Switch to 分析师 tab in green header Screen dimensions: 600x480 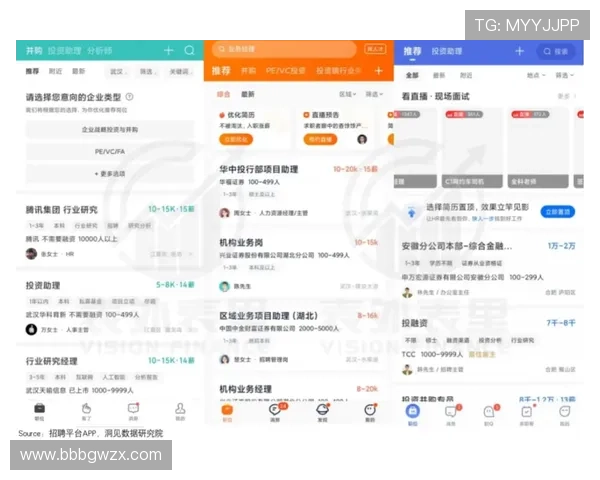coord(99,51)
